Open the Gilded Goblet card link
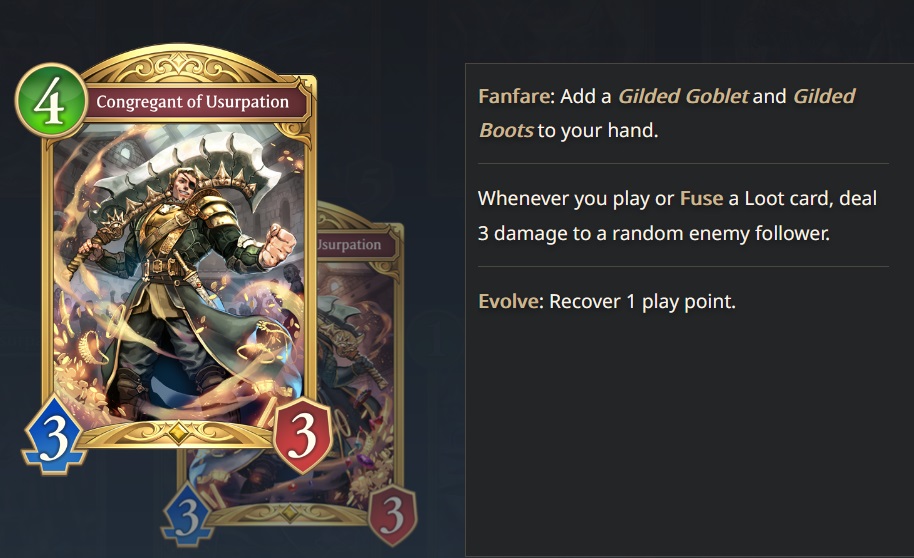Viewport: 914px width, 558px height. (683, 96)
